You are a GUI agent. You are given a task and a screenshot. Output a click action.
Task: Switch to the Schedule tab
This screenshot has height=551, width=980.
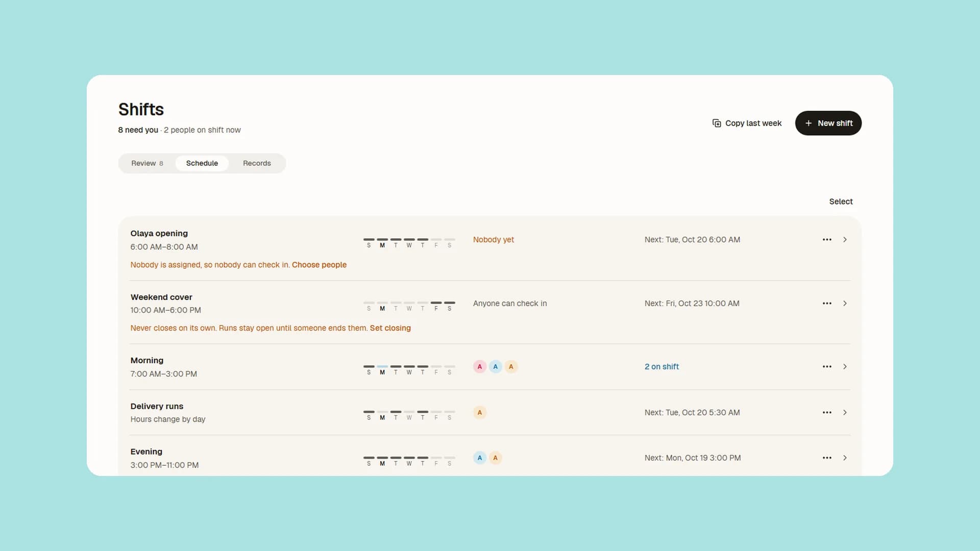pyautogui.click(x=202, y=163)
